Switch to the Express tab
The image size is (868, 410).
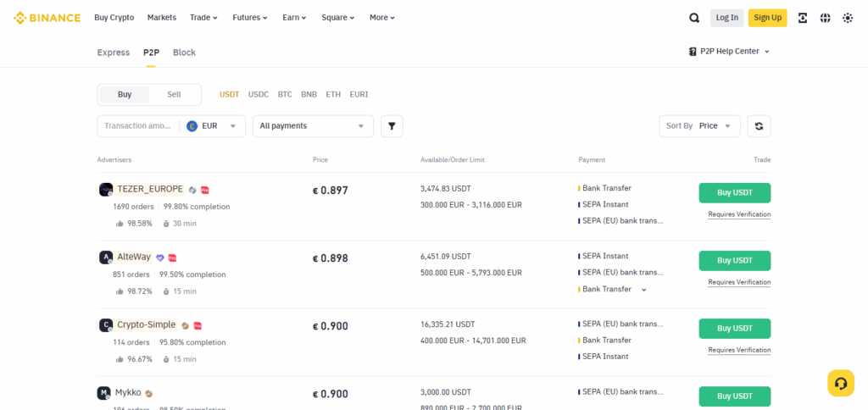[114, 53]
